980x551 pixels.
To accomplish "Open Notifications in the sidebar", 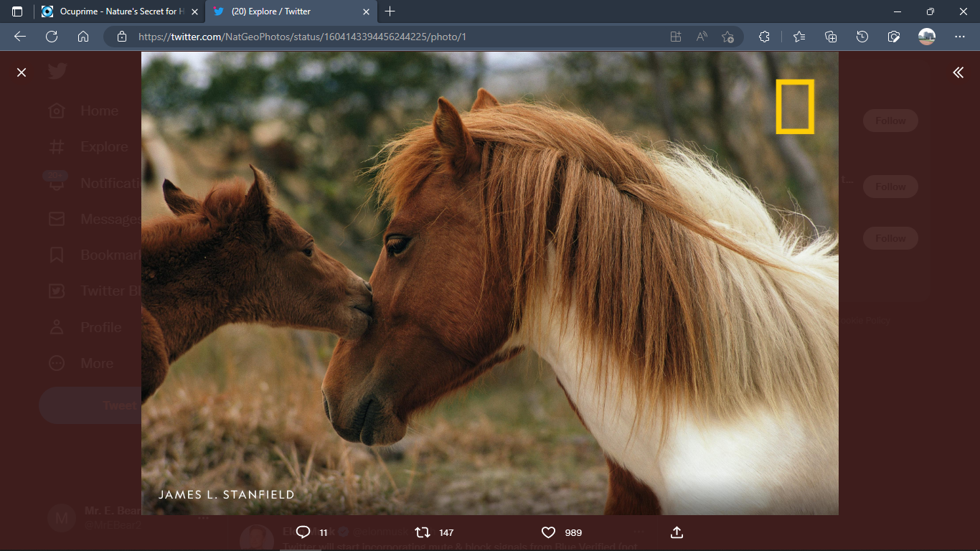I will (x=92, y=183).
